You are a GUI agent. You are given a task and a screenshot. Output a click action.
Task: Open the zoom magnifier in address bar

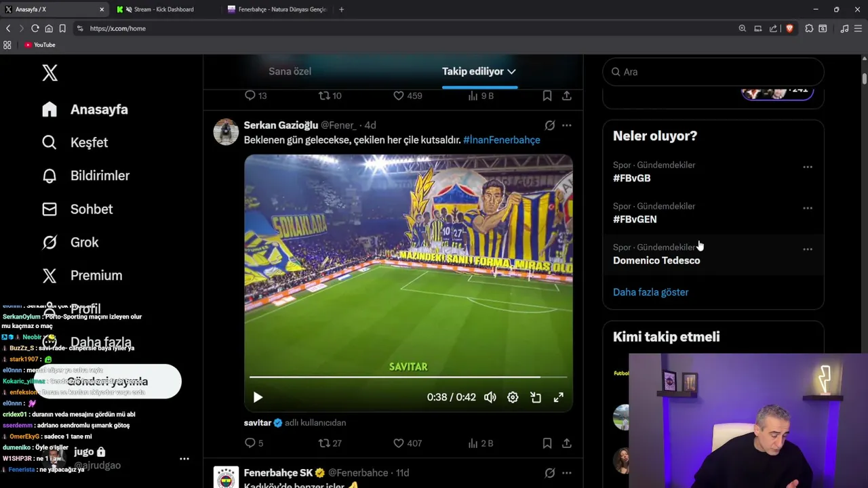click(743, 28)
